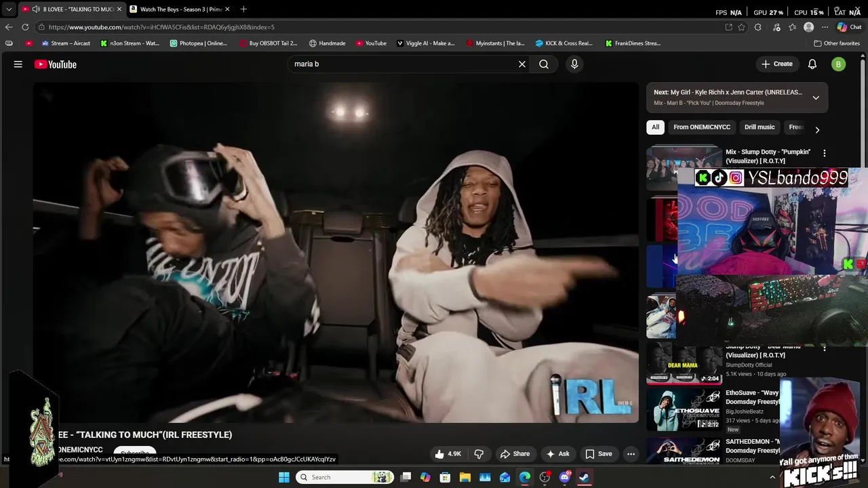Open YouTube bookmark in favorites bar

click(371, 43)
